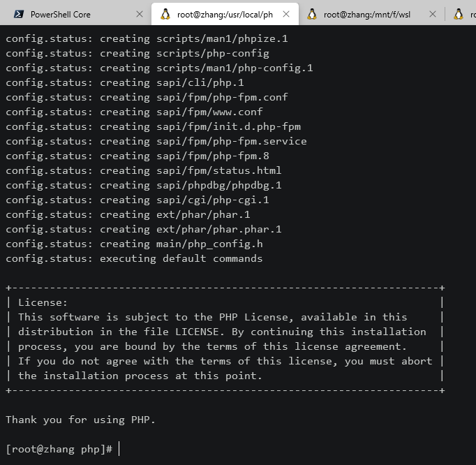
Task: Click the PowerShell icon on first tab
Action: 19,14
